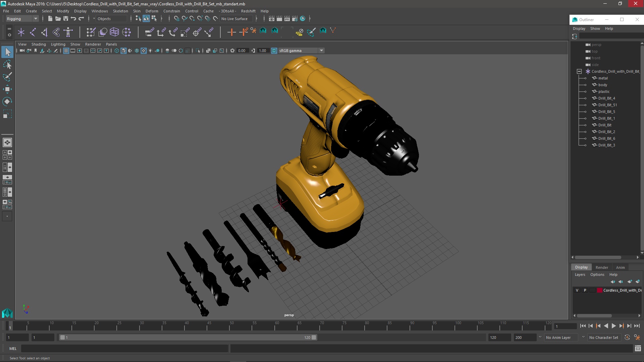Open the Layers menu in layer editor
644x362 pixels.
click(x=580, y=275)
